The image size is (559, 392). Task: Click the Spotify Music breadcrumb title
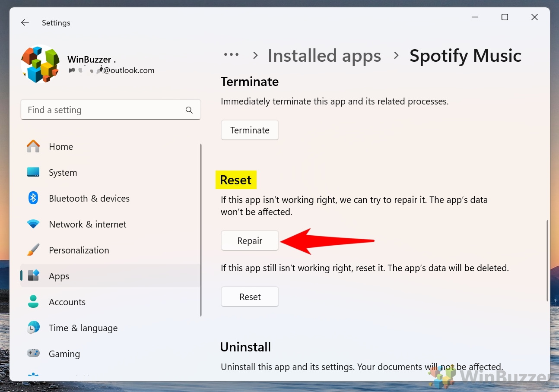(x=465, y=56)
